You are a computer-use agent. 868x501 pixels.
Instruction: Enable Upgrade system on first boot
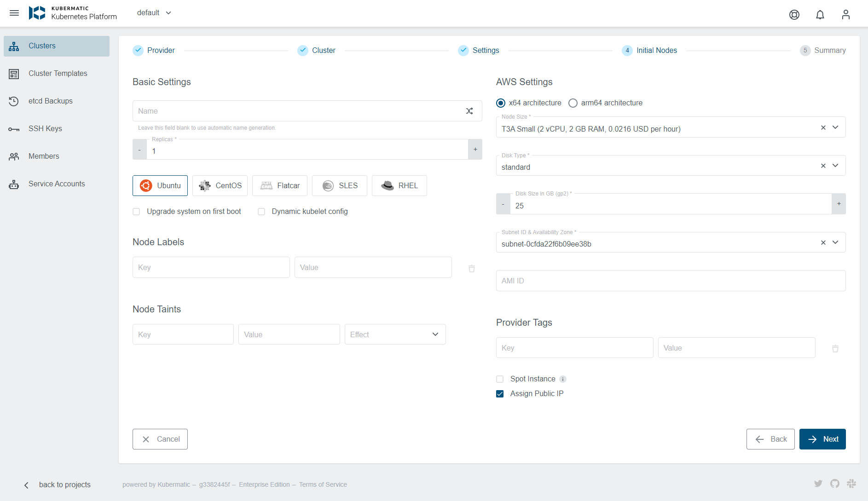click(136, 211)
